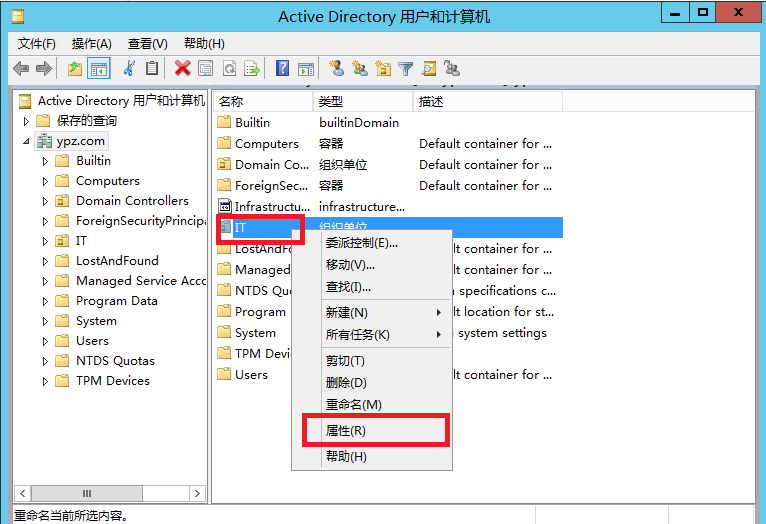766x524 pixels.
Task: Sort by the Description (描述) column header
Action: click(x=488, y=102)
